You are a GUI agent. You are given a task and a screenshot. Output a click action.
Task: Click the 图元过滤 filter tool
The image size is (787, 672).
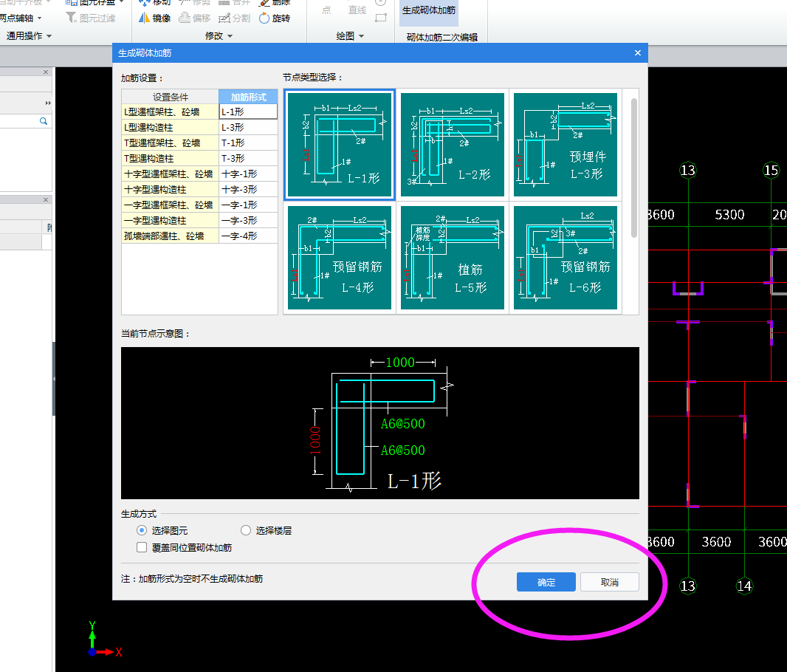91,18
